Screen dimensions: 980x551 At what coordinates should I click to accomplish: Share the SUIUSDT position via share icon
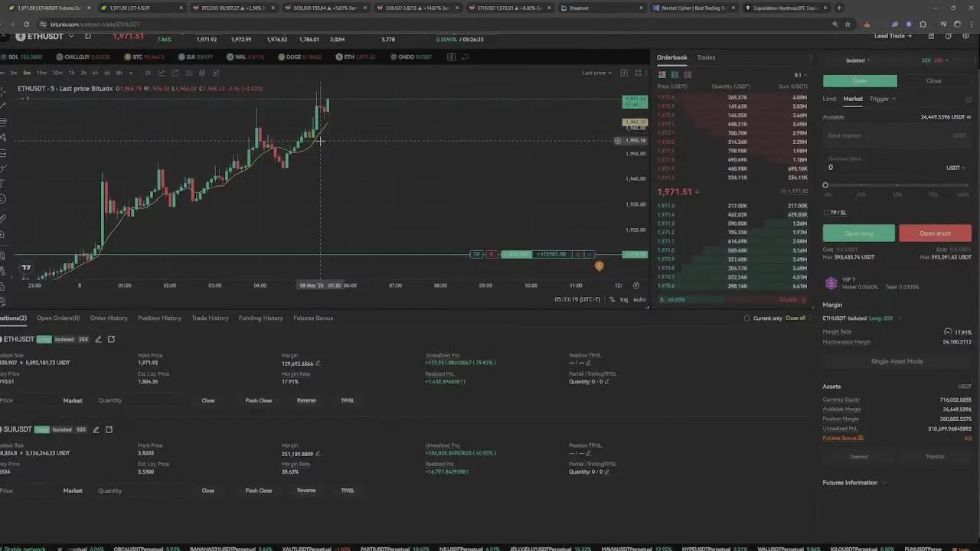pos(109,429)
